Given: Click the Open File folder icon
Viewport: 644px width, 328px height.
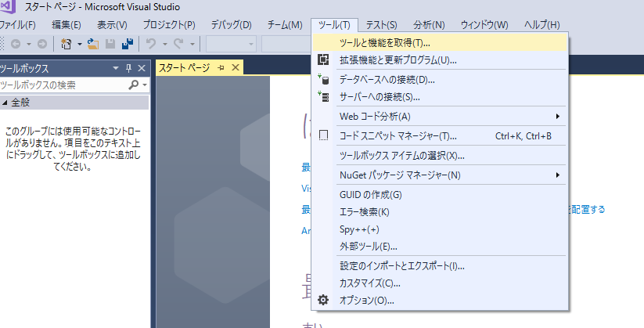Looking at the screenshot, I should pos(93,44).
